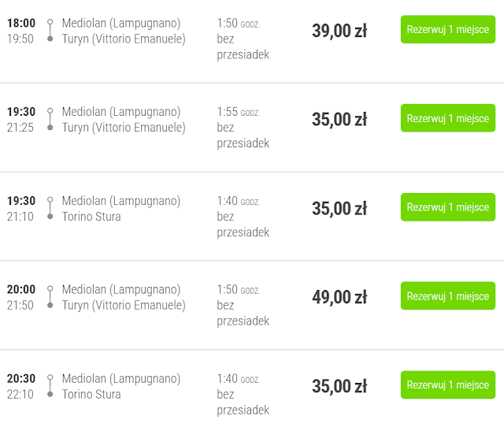
Task: Click the route icon for the 19:30–21:25 trip
Action: point(50,119)
